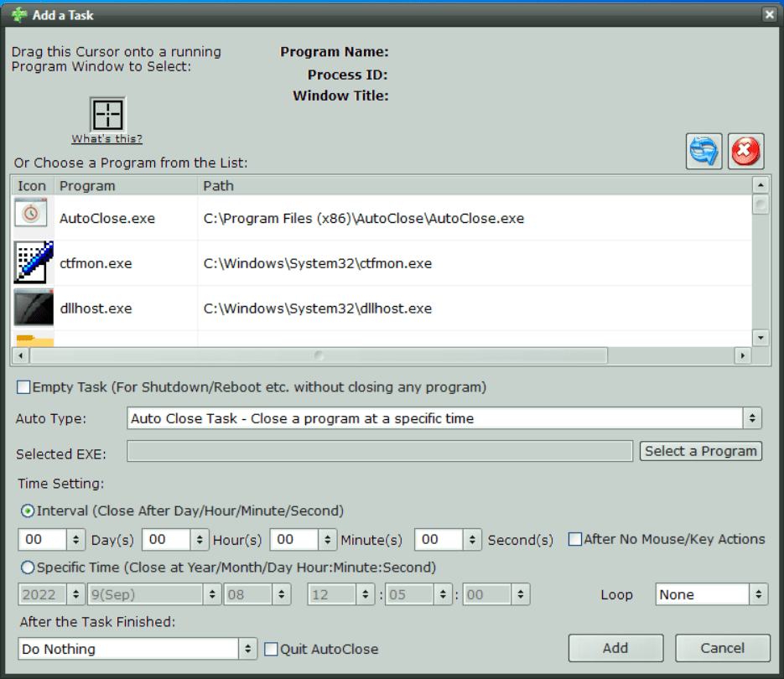Click the horizontal scrollbar left arrow
Viewport: 784px width, 679px height.
coord(20,356)
